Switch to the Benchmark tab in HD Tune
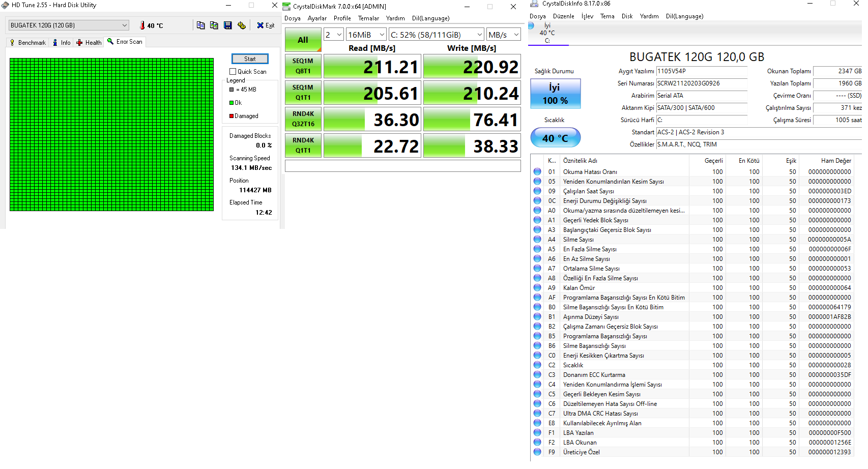The width and height of the screenshot is (868, 469). tap(28, 43)
